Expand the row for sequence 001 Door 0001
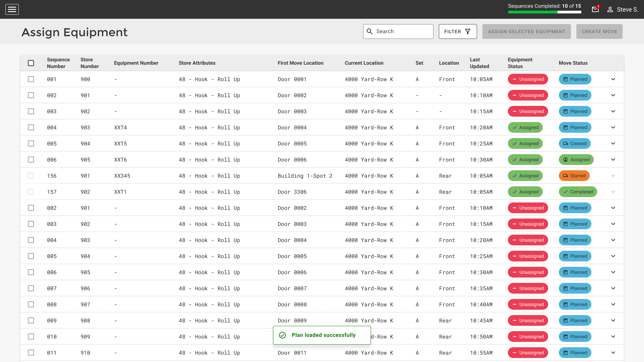 pos(613,79)
